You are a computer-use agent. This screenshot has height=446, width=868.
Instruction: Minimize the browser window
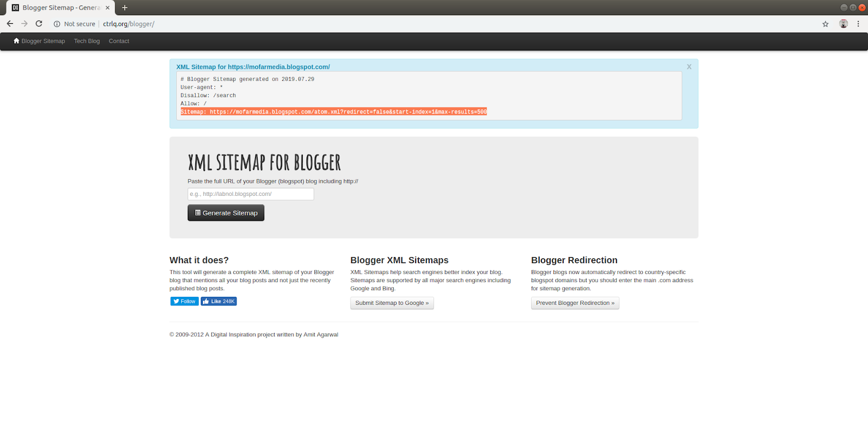click(x=844, y=8)
